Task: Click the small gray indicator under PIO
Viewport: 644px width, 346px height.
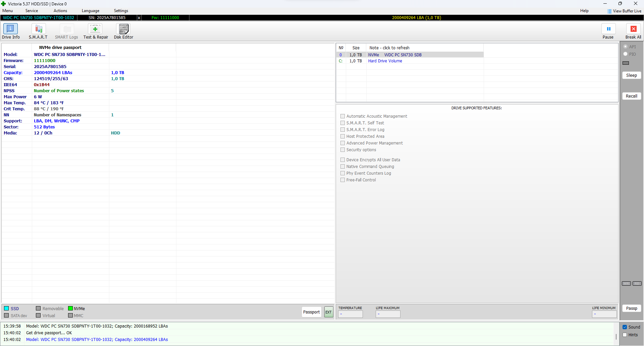Action: tap(626, 63)
